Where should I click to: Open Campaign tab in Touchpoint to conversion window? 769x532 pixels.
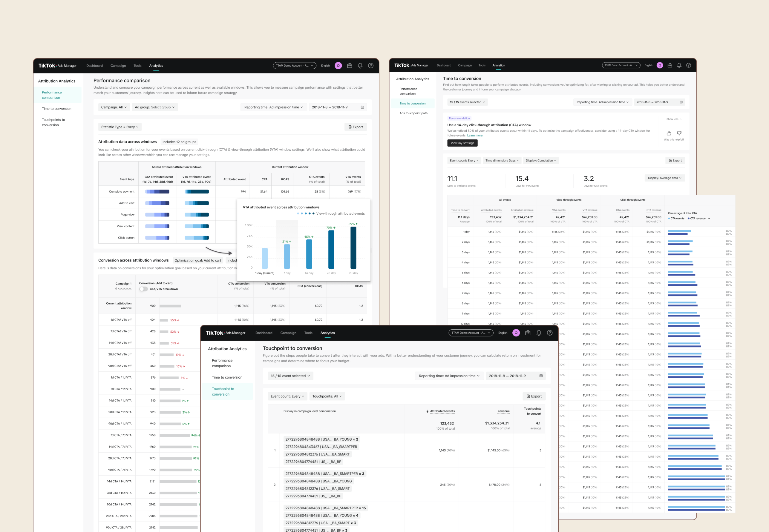[288, 333]
